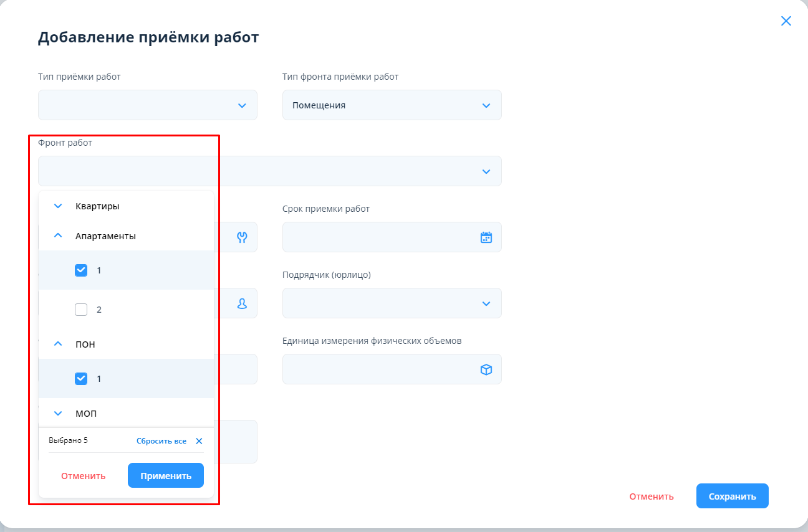
Task: Check checkbox 2 under Апартаменты
Action: (81, 310)
